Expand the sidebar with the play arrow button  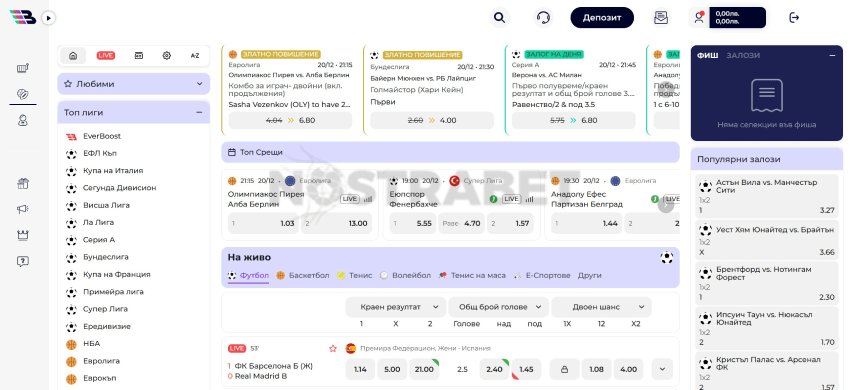pyautogui.click(x=49, y=18)
